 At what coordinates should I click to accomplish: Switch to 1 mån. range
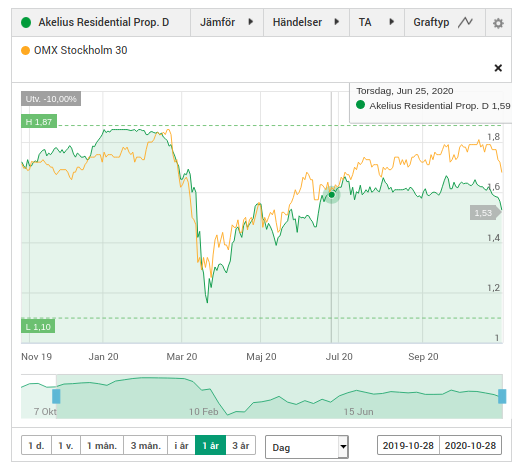[102, 445]
